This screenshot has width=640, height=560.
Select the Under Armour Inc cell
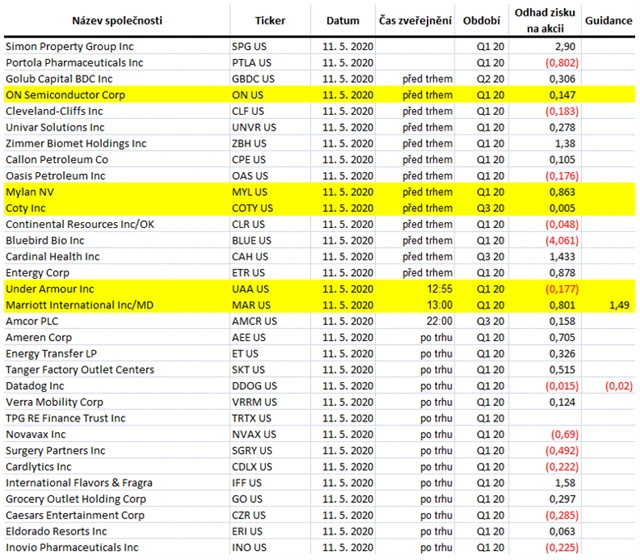click(x=50, y=287)
